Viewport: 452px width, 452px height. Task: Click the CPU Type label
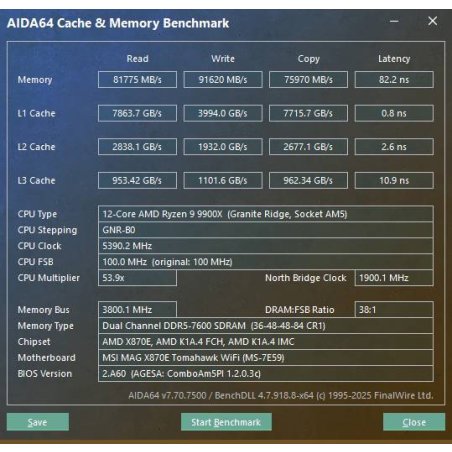pyautogui.click(x=37, y=214)
